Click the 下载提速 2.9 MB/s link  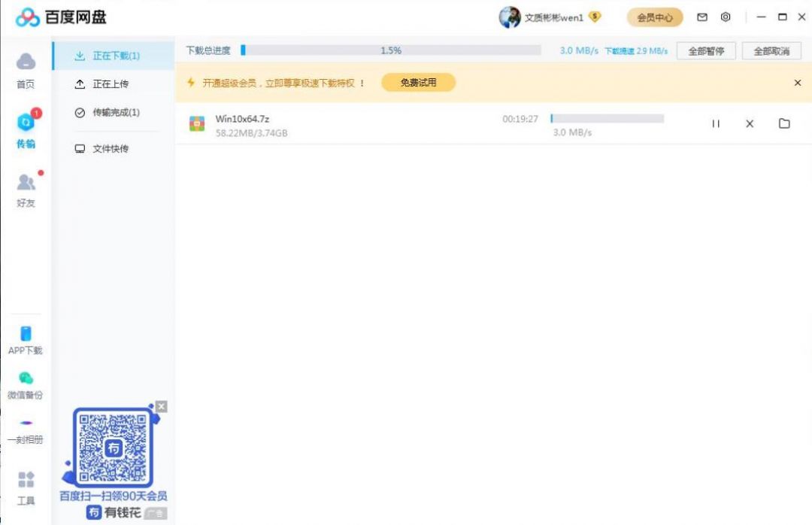636,51
